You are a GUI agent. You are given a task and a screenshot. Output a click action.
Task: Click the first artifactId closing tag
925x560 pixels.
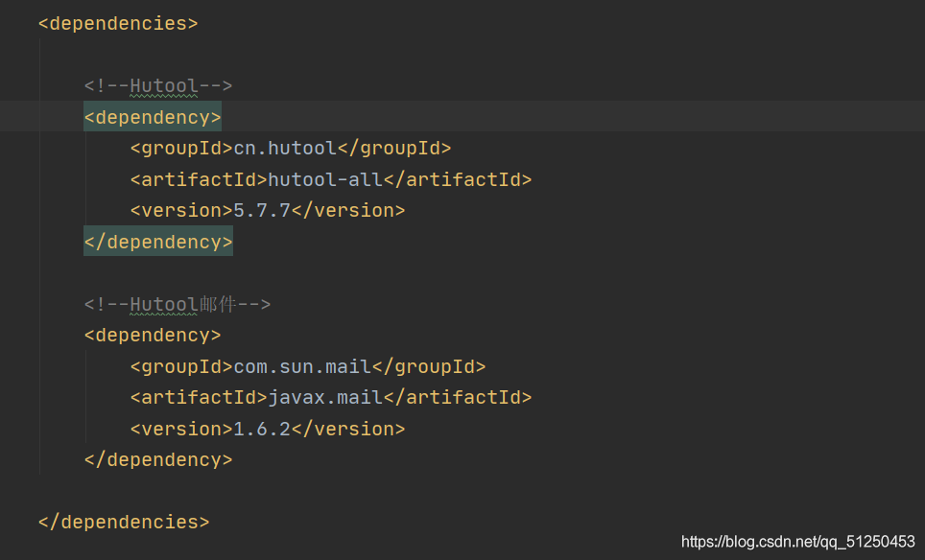(457, 179)
